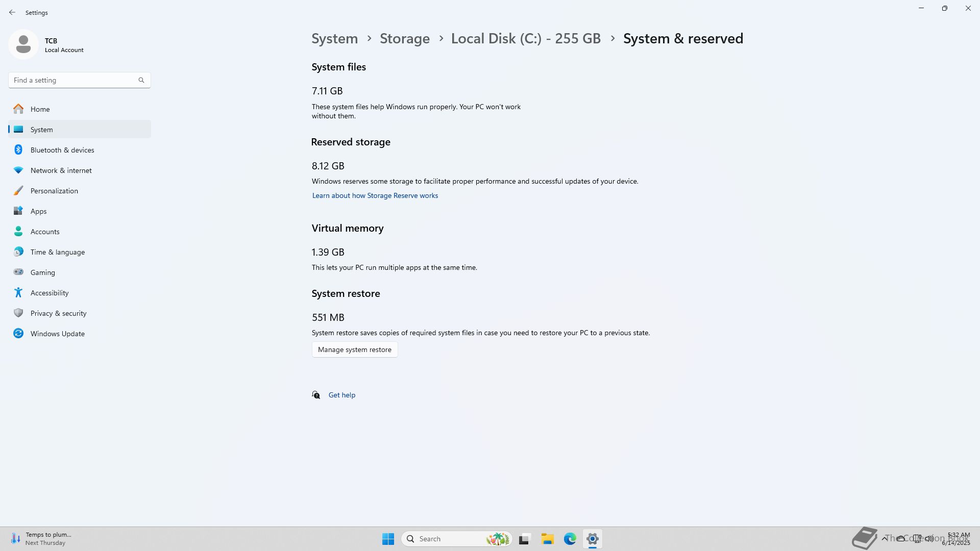Click the back arrow in Settings

pyautogui.click(x=12, y=12)
